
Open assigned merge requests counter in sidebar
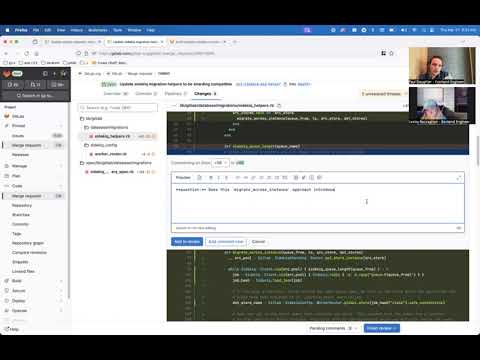pos(35,85)
